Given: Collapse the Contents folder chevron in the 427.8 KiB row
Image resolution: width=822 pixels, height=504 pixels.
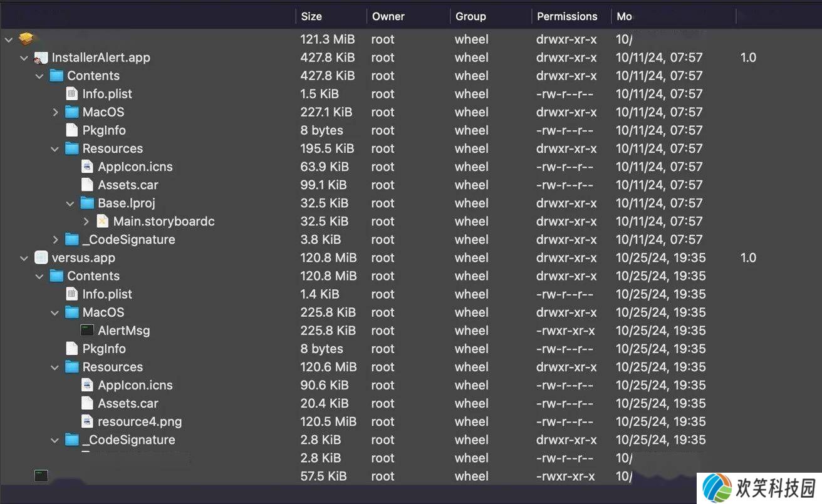Looking at the screenshot, I should 39,76.
